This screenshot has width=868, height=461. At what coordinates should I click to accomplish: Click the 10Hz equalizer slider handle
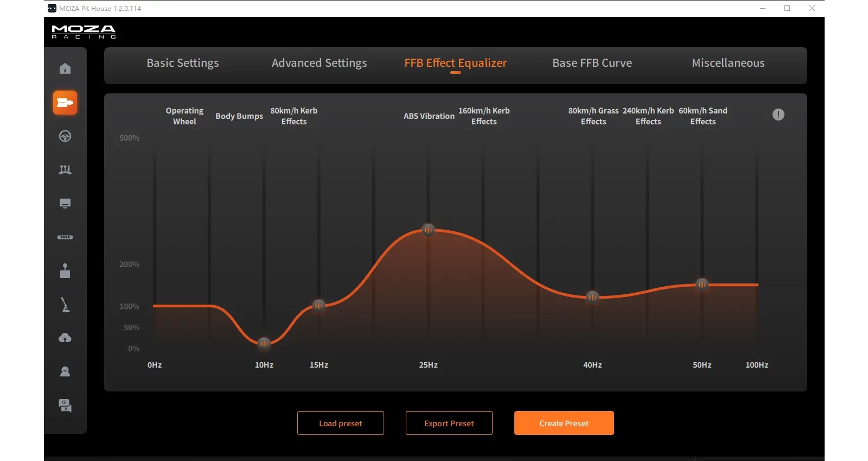click(x=264, y=343)
